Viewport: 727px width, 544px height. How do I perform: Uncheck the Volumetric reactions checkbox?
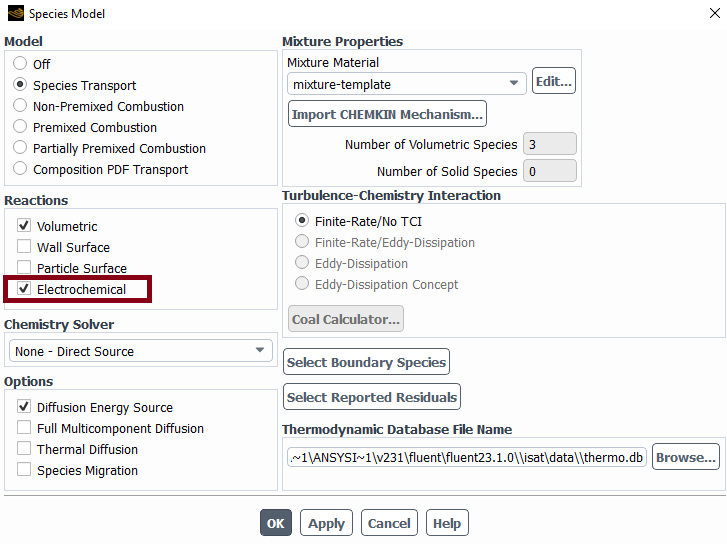[24, 225]
